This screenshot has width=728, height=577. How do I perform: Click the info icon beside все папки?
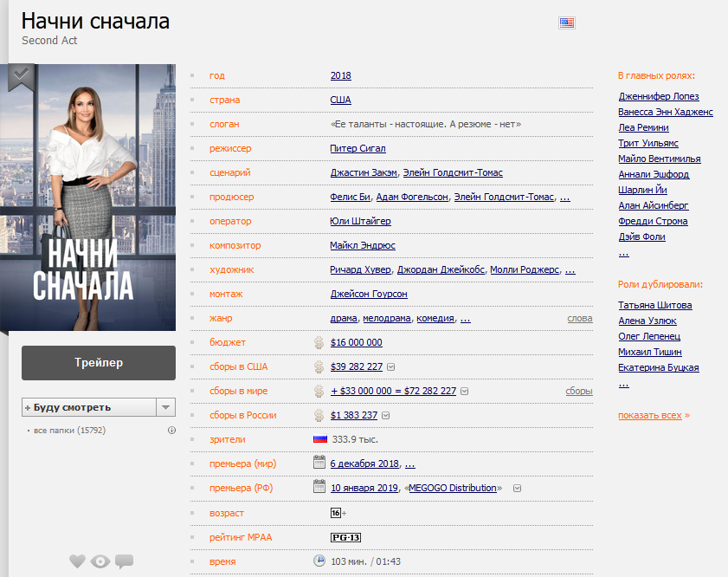click(x=171, y=431)
